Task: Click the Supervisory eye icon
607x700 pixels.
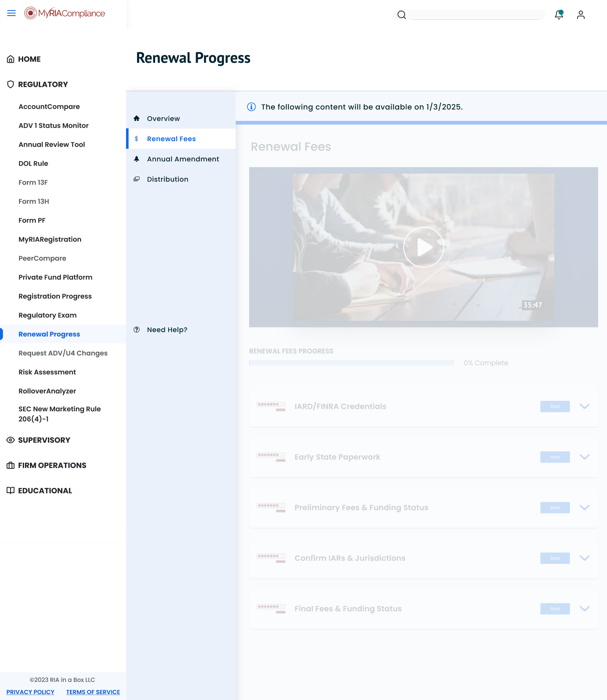Action: click(x=11, y=440)
